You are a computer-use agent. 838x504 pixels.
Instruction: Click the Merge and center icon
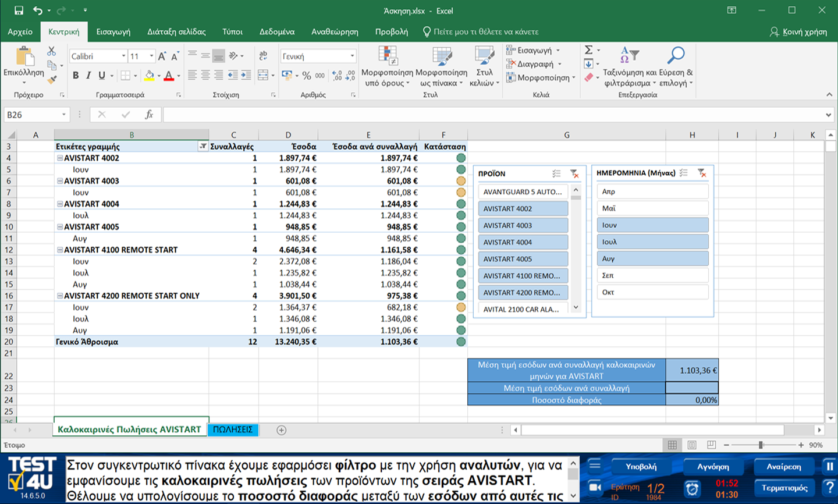(x=262, y=75)
